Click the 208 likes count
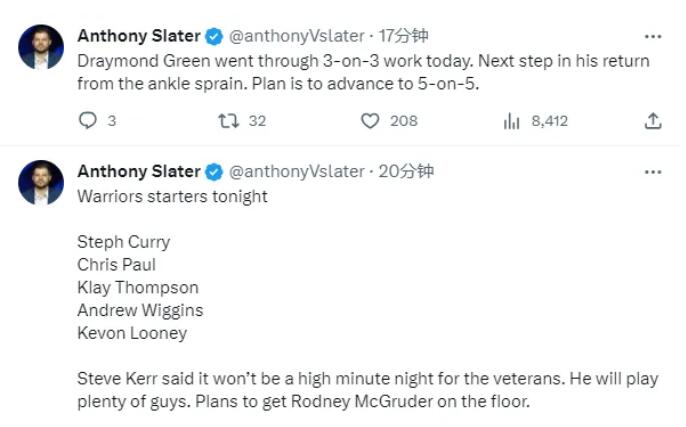The height and width of the screenshot is (427, 686). tap(403, 121)
